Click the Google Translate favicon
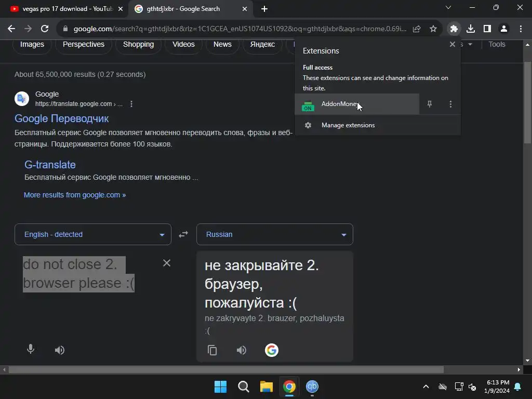The image size is (532, 399). (22, 99)
